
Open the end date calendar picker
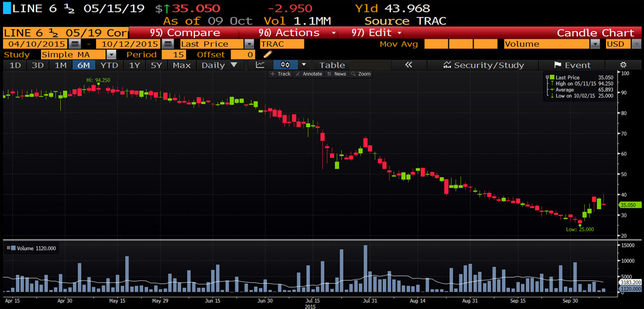[167, 44]
